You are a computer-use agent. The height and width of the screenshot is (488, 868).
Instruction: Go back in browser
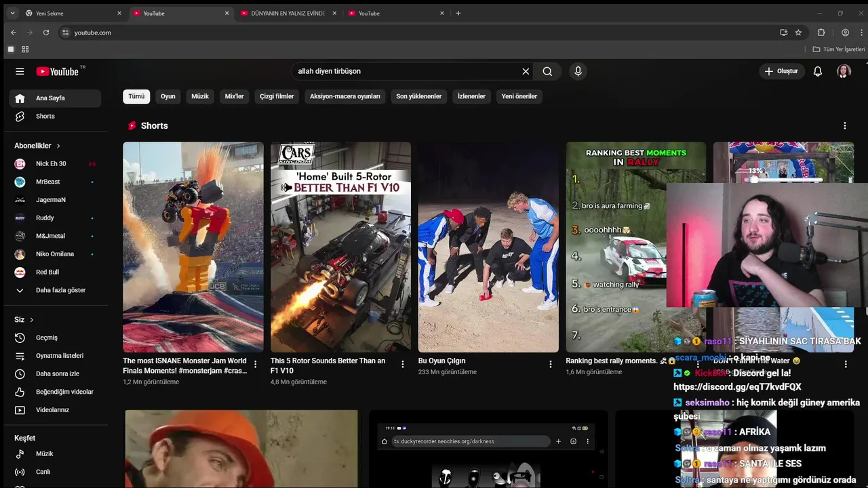coord(14,33)
